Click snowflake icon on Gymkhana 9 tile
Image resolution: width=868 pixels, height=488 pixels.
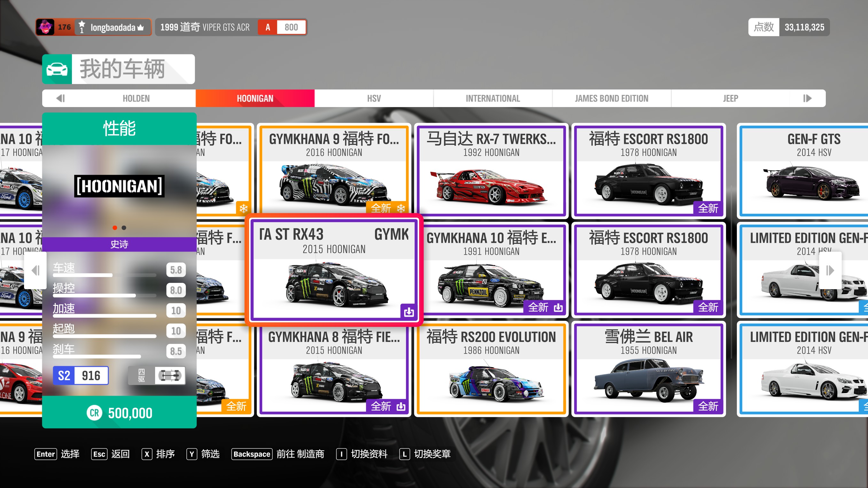401,208
